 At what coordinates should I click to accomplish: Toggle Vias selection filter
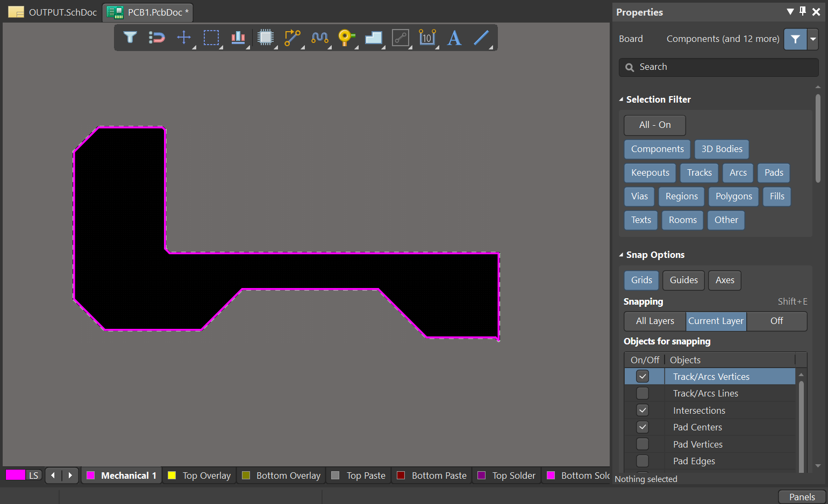pos(639,197)
